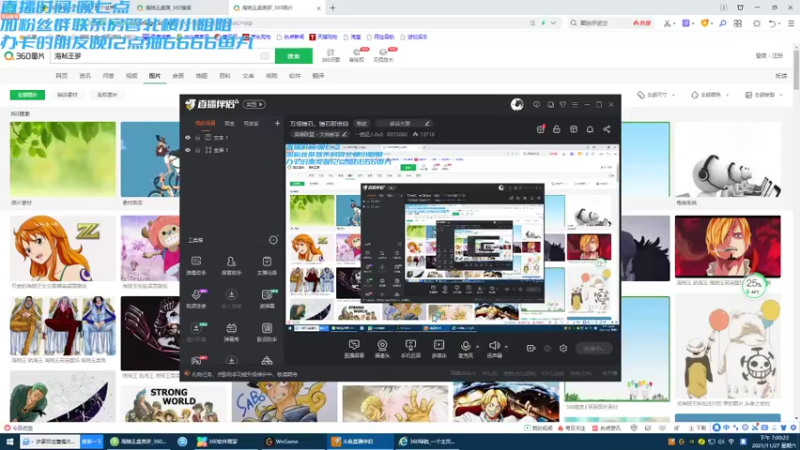Add a 摄像头 camera source
The width and height of the screenshot is (800, 450).
[x=382, y=349]
